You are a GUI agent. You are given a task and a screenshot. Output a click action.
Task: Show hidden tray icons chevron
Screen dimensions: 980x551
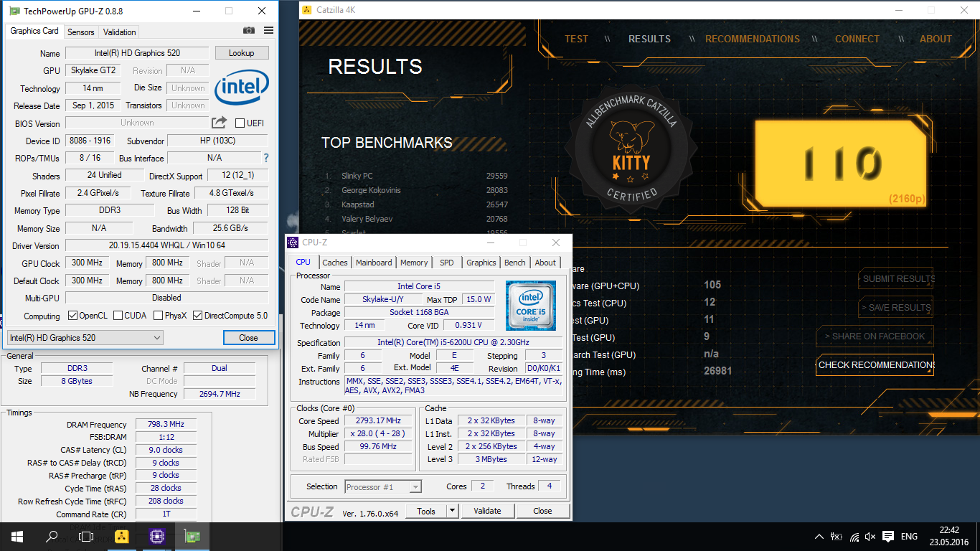coord(819,537)
